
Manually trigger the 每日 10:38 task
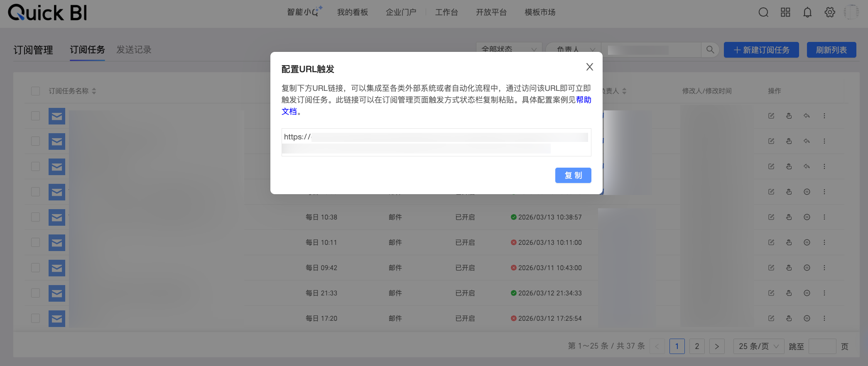click(x=789, y=217)
